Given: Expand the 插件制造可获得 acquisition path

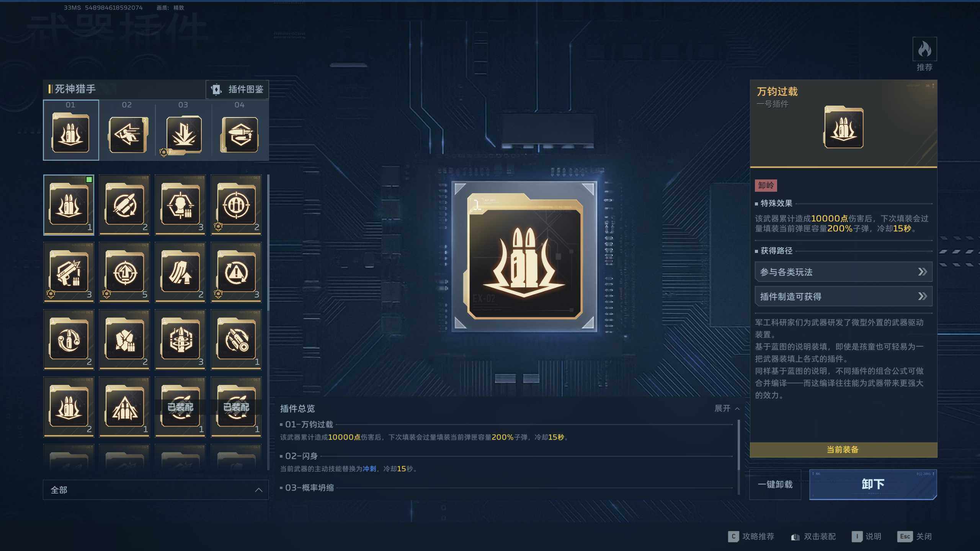Looking at the screenshot, I should click(843, 296).
